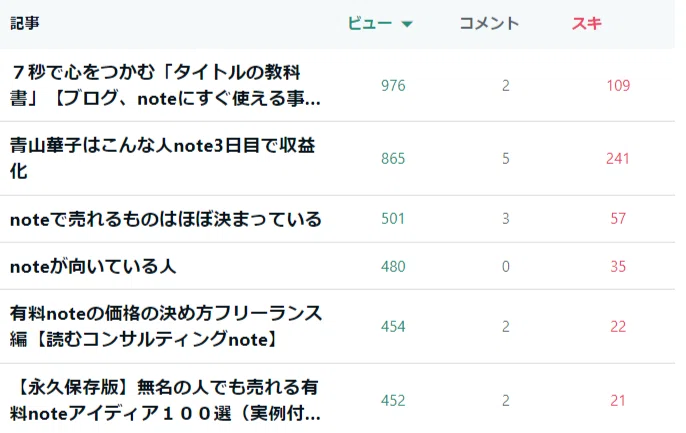Open article noteで売れるものはほぼ決まっている
Screen dimensions: 686x433
[x=166, y=219]
